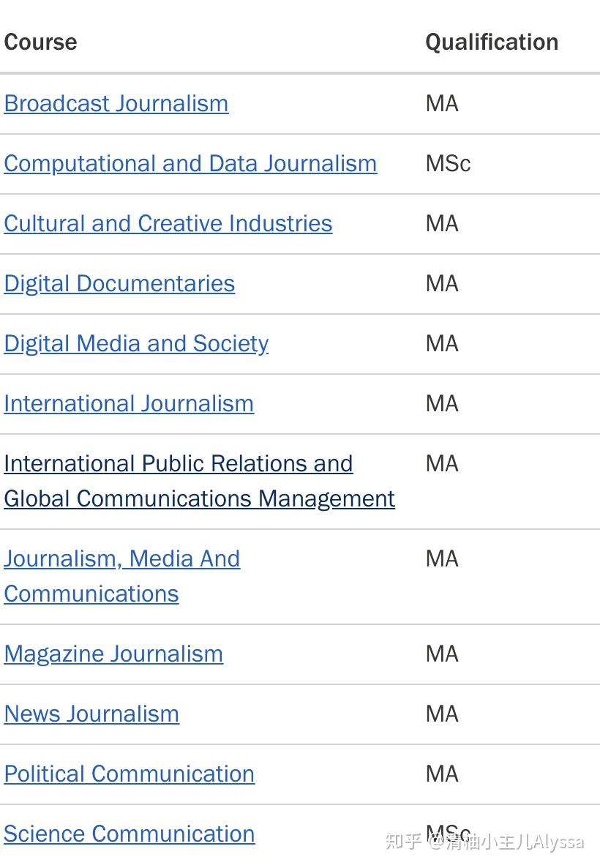Open the Science Communication course link

[129, 834]
